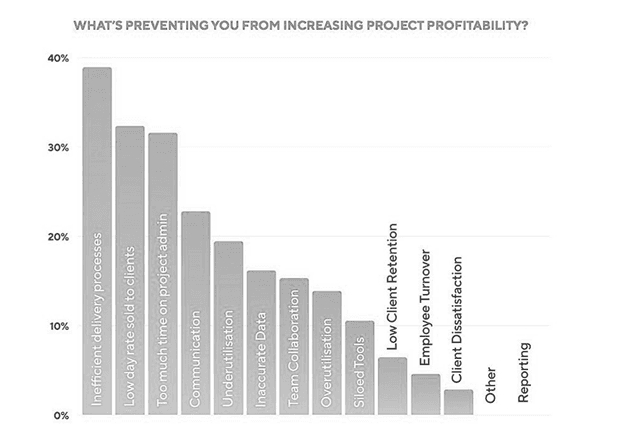Select the Inaccurate Data bar
The height and width of the screenshot is (440, 628).
click(x=261, y=342)
